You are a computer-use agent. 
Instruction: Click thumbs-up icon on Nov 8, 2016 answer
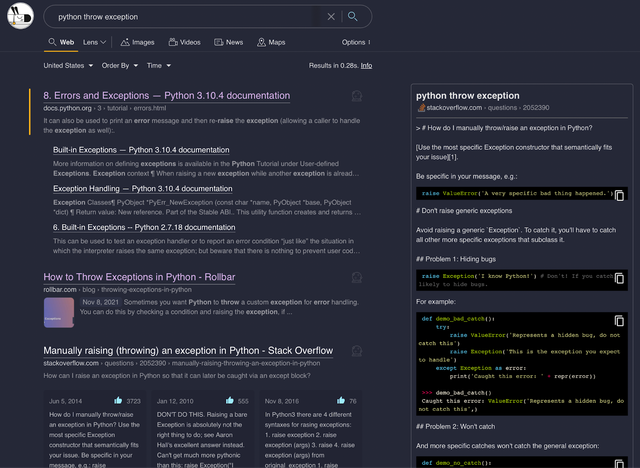[x=341, y=400]
